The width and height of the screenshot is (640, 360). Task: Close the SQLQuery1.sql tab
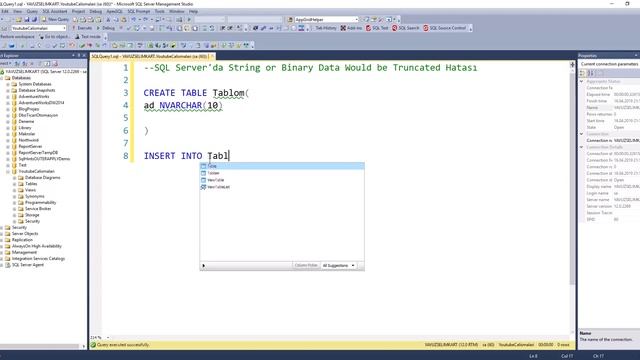pos(212,56)
